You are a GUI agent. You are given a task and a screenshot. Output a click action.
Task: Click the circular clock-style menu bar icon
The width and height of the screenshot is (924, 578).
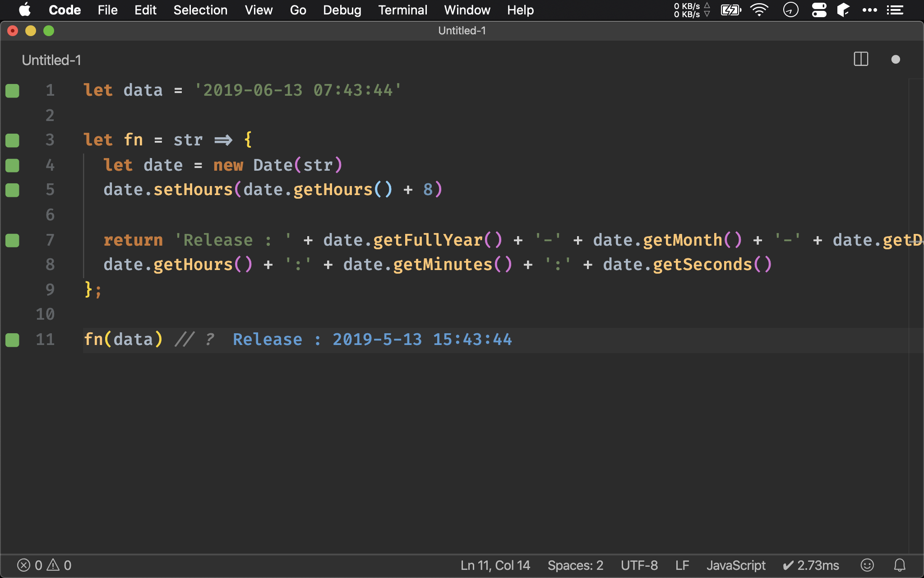790,9
